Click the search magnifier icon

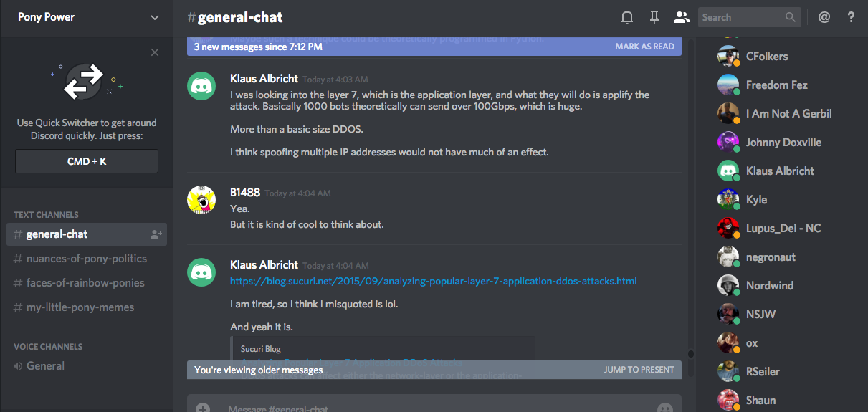click(x=790, y=17)
